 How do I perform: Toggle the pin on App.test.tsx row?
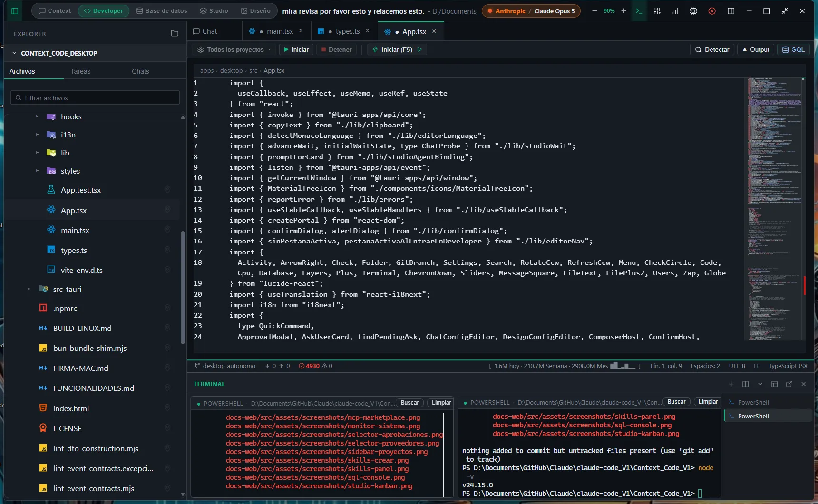click(x=167, y=190)
